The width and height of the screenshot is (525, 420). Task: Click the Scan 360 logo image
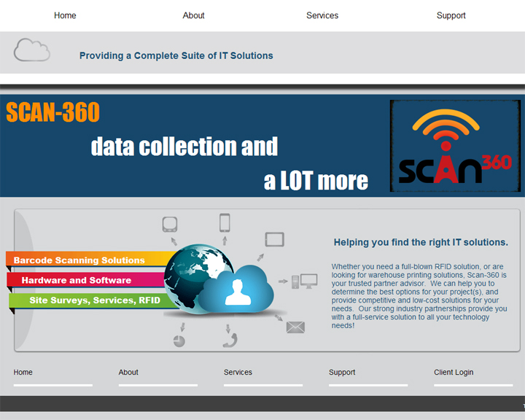pyautogui.click(x=455, y=146)
